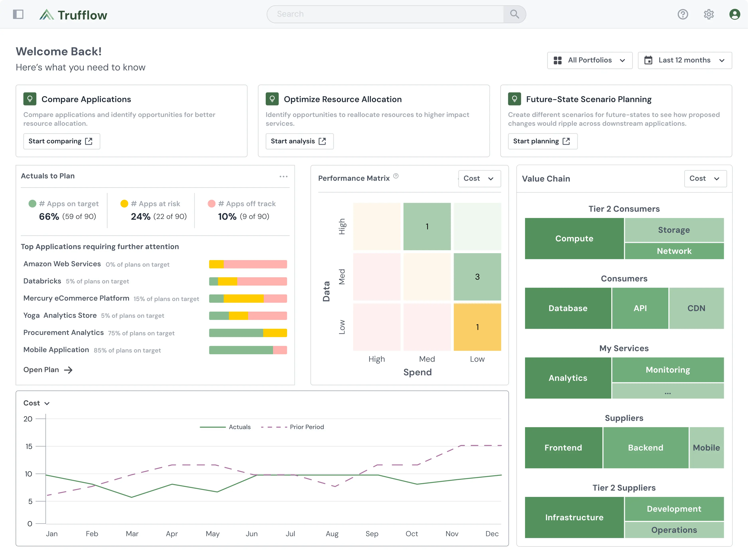Open Performance Matrix Cost dropdown

pyautogui.click(x=479, y=178)
